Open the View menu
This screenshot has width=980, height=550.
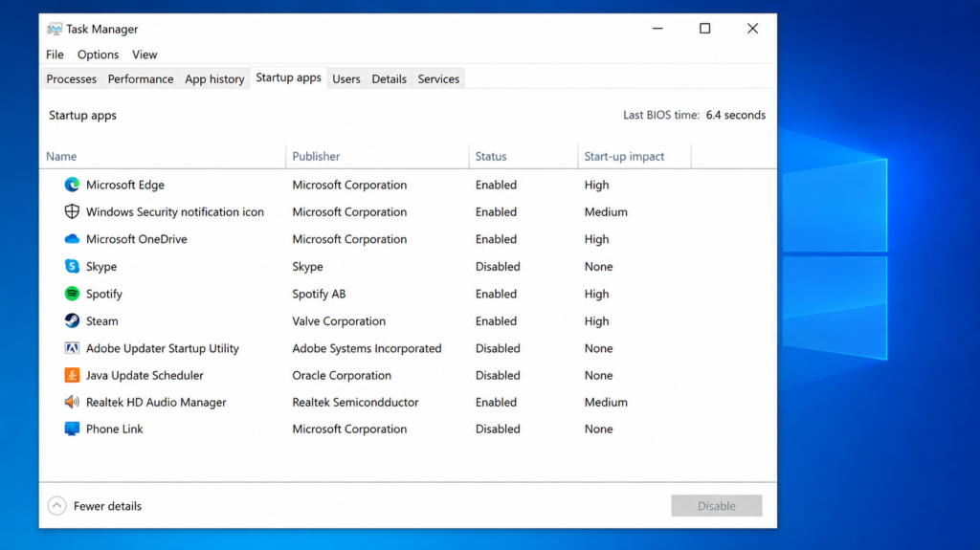145,55
